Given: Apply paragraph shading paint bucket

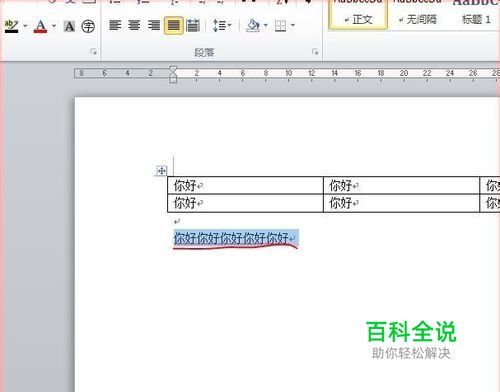Looking at the screenshot, I should coord(253,25).
